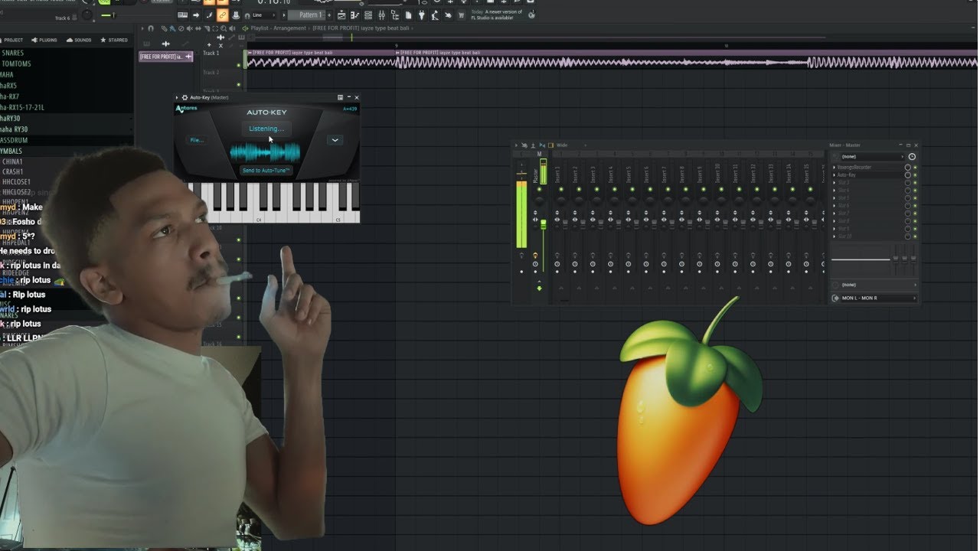Open SNARES folder in browser
The height and width of the screenshot is (551, 980).
(12, 53)
